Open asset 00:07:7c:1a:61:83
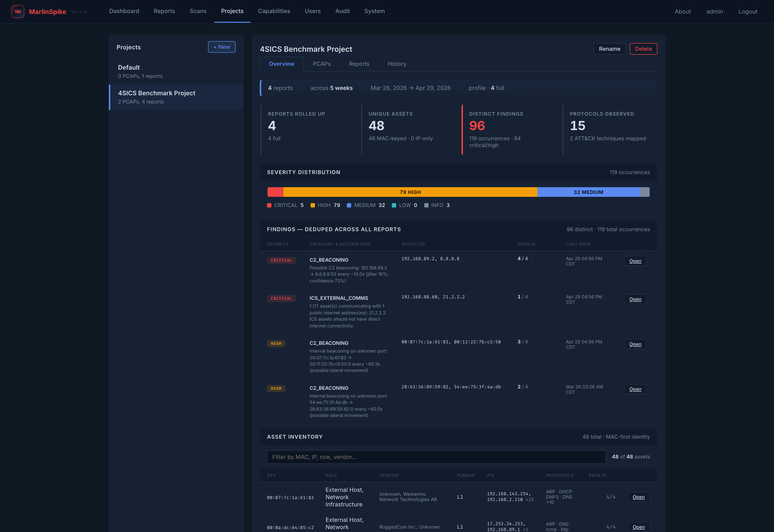774x532 pixels. point(638,497)
